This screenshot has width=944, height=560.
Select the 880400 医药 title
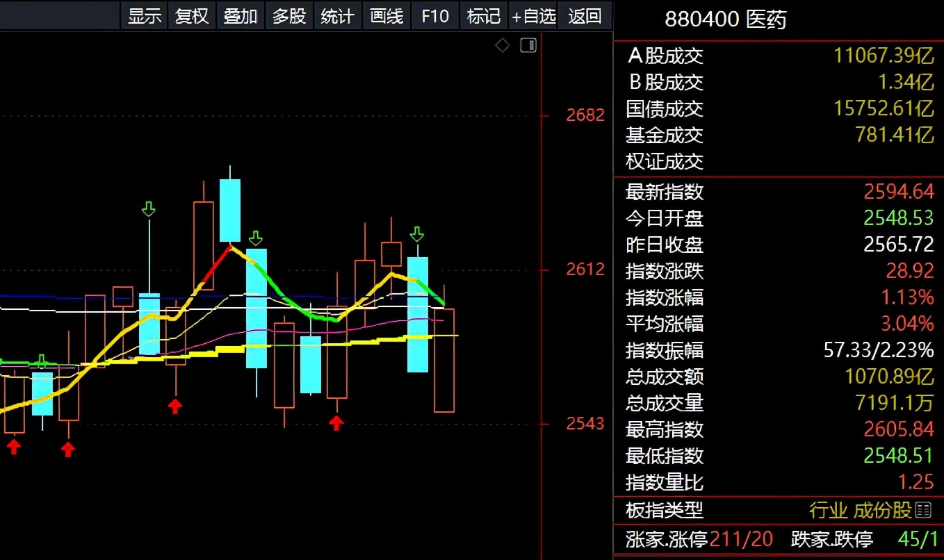point(725,19)
